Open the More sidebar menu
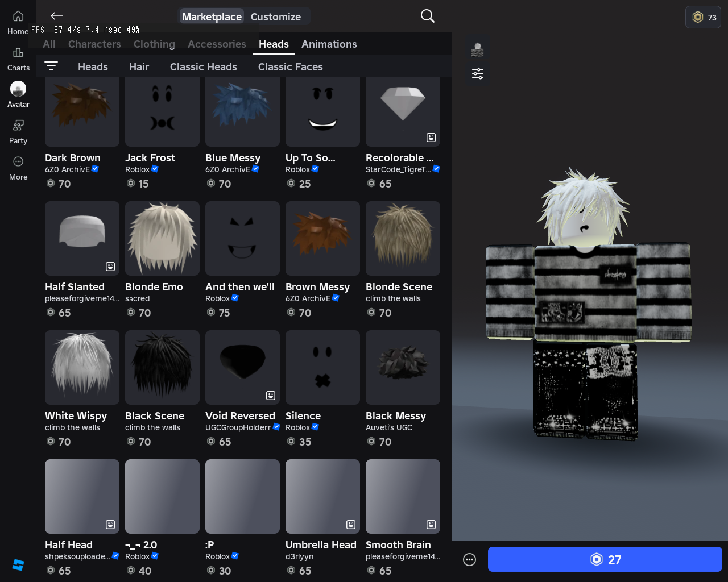Image resolution: width=728 pixels, height=582 pixels. [x=18, y=168]
